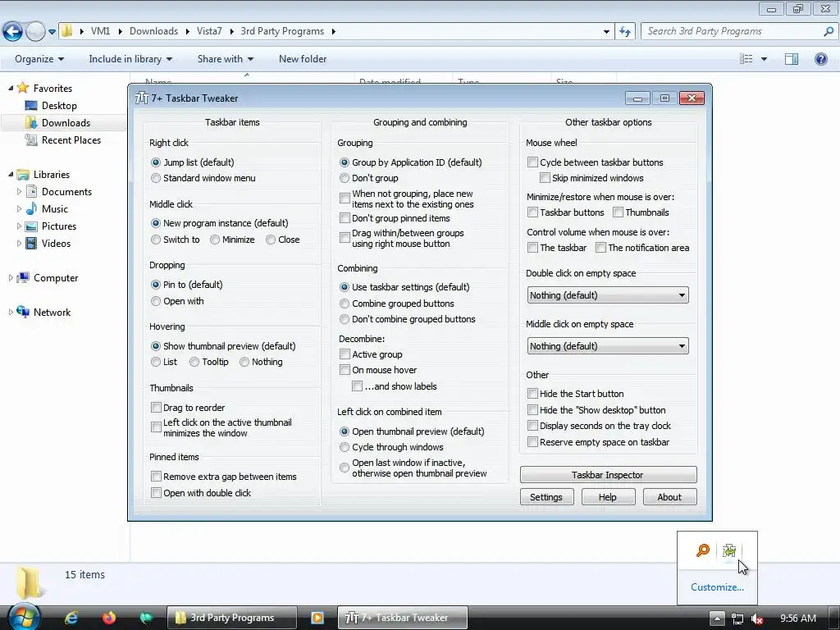Open the Taskbar Inspector
The image size is (840, 630).
pyautogui.click(x=608, y=475)
